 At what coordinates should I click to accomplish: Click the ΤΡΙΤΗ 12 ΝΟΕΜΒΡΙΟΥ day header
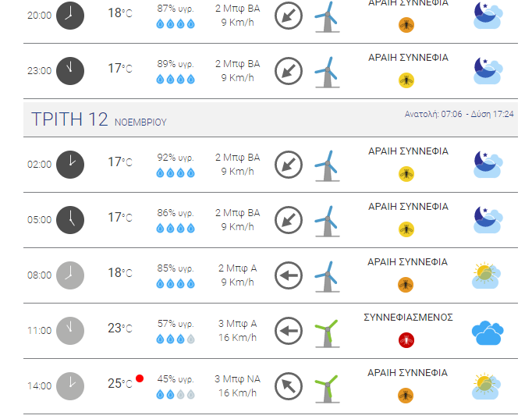coord(99,119)
